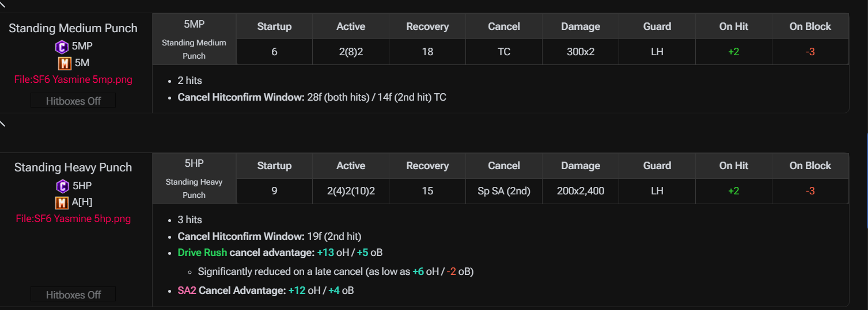Click the On Block header in the 5HP table
Screen dimensions: 868x310
pos(810,166)
